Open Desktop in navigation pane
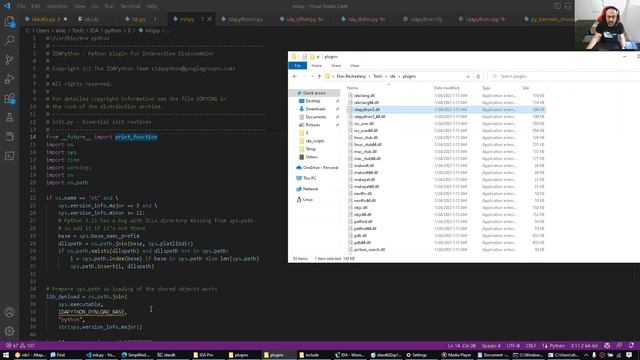 click(313, 101)
